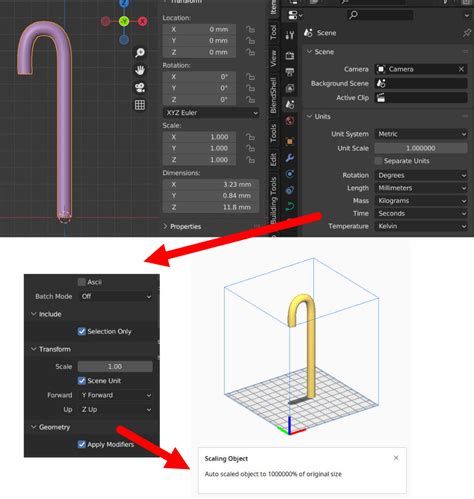This screenshot has height=499, width=474.
Task: Click the viewport zoom magnifier icon
Action: pyautogui.click(x=140, y=53)
